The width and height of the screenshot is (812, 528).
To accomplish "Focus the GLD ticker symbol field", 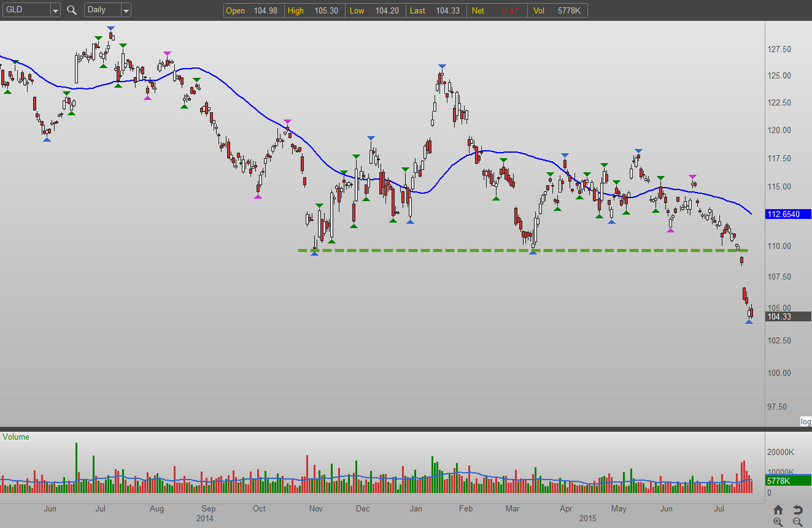I will tap(25, 10).
